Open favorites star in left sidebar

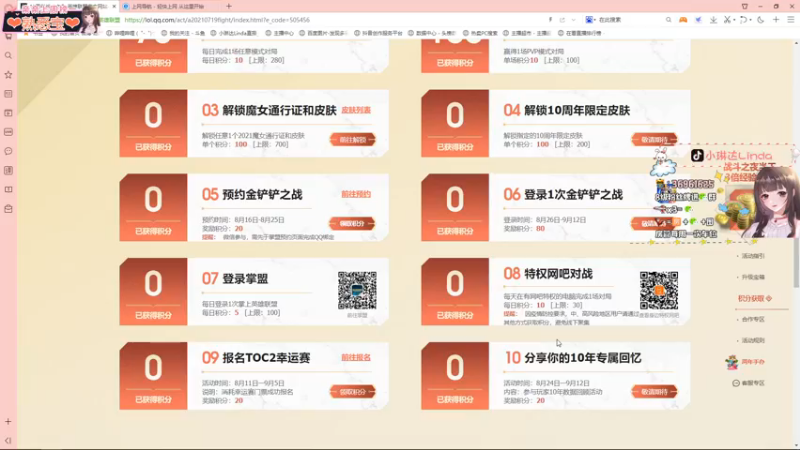pos(8,74)
